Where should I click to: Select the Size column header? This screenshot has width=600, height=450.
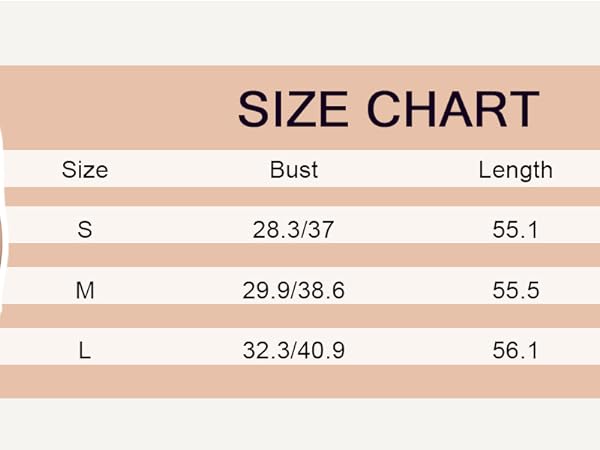[85, 170]
